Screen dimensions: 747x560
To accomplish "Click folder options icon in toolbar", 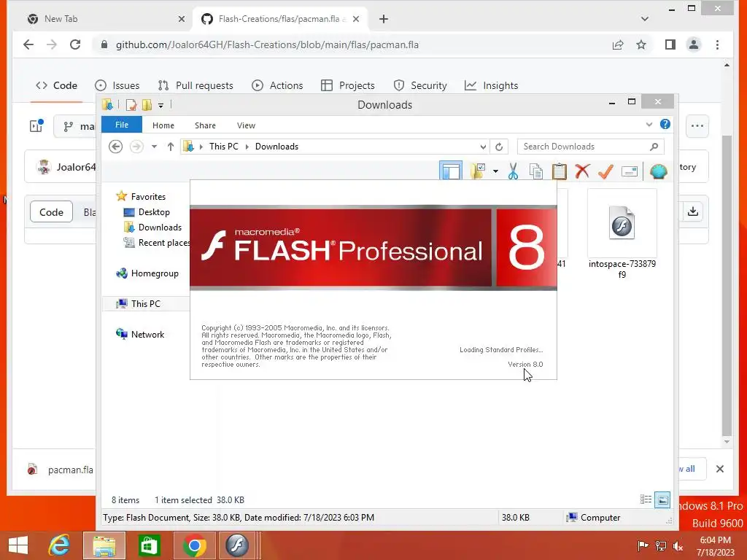I will tap(478, 171).
